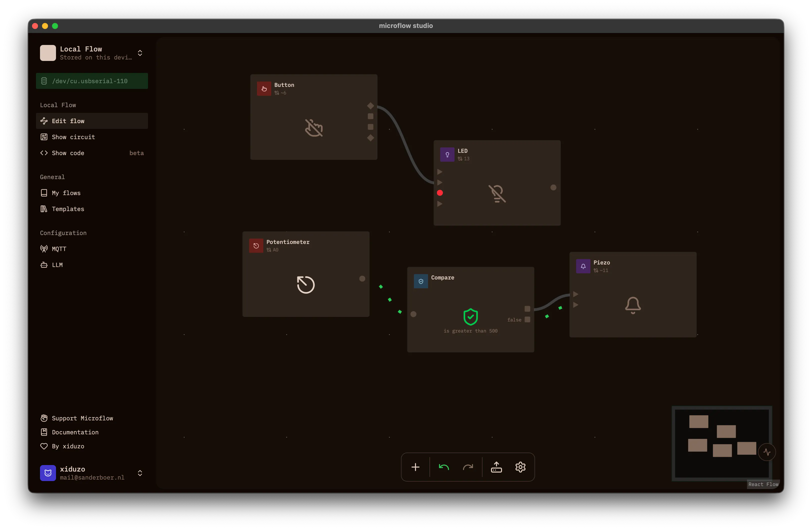This screenshot has width=812, height=530.
Task: Click the Potentiometer round output handle
Action: [x=362, y=279]
